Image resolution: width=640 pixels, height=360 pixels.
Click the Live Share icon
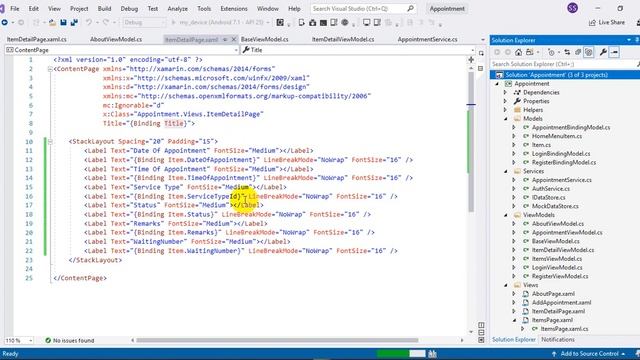point(592,23)
